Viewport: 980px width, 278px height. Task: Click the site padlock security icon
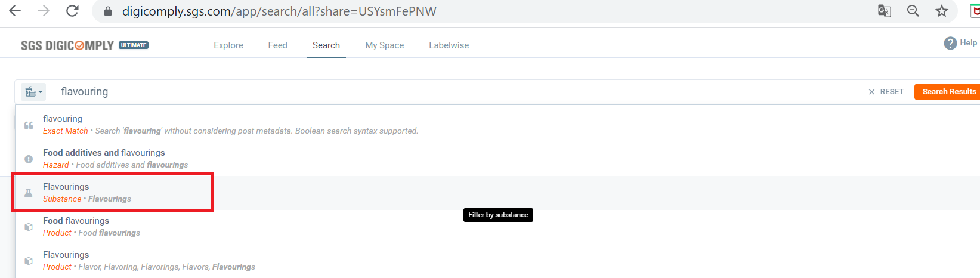(x=108, y=11)
